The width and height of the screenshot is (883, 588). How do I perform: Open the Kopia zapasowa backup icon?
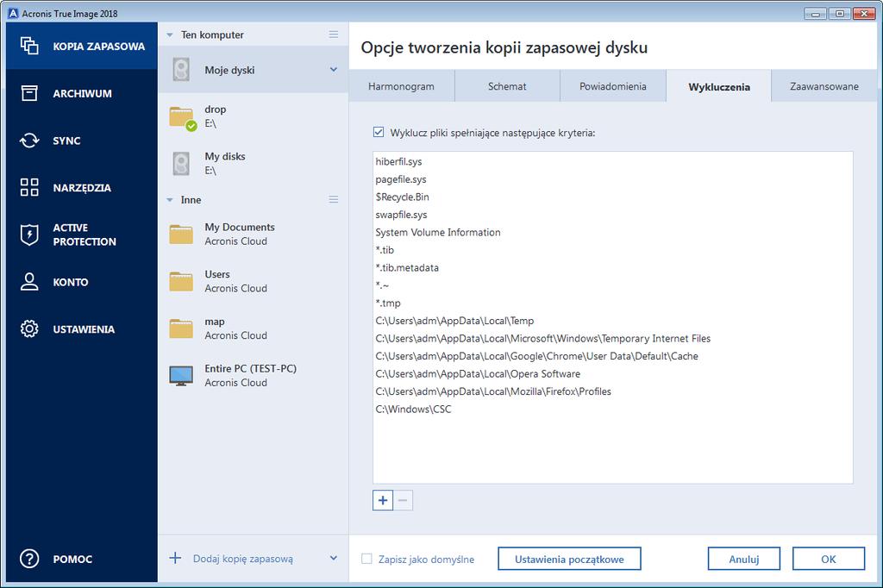click(x=29, y=46)
